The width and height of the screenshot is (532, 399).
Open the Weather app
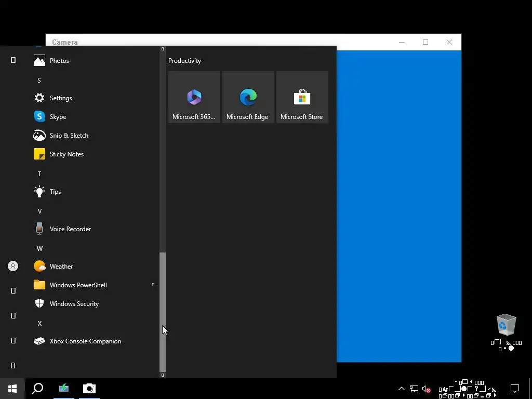95,267
